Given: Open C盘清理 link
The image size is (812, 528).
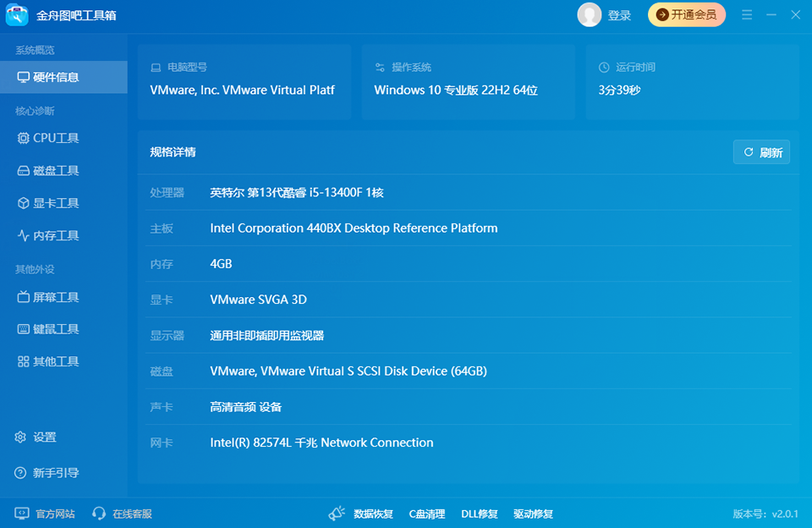Looking at the screenshot, I should pos(426,514).
